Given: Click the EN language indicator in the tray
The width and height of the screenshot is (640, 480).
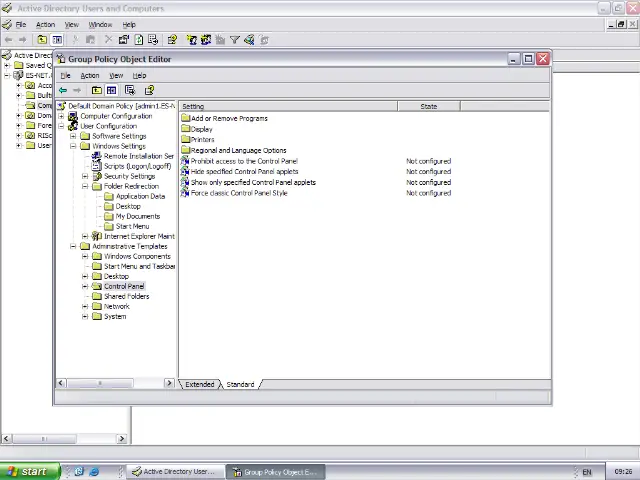Looking at the screenshot, I should point(587,472).
